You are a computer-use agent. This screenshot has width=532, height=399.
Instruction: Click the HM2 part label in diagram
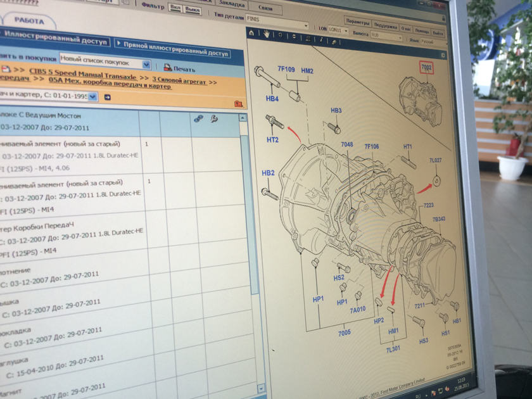coord(307,71)
